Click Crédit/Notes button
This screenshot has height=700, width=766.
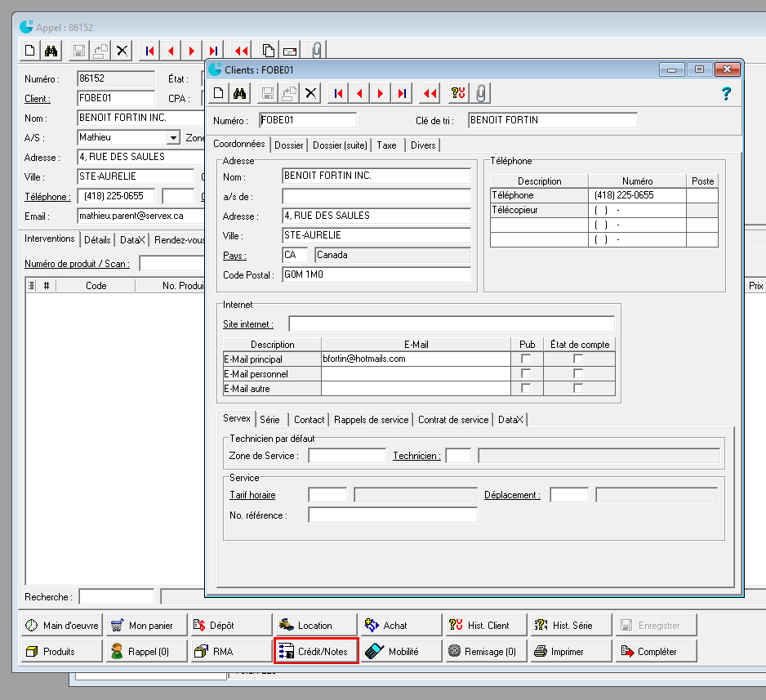coord(316,651)
